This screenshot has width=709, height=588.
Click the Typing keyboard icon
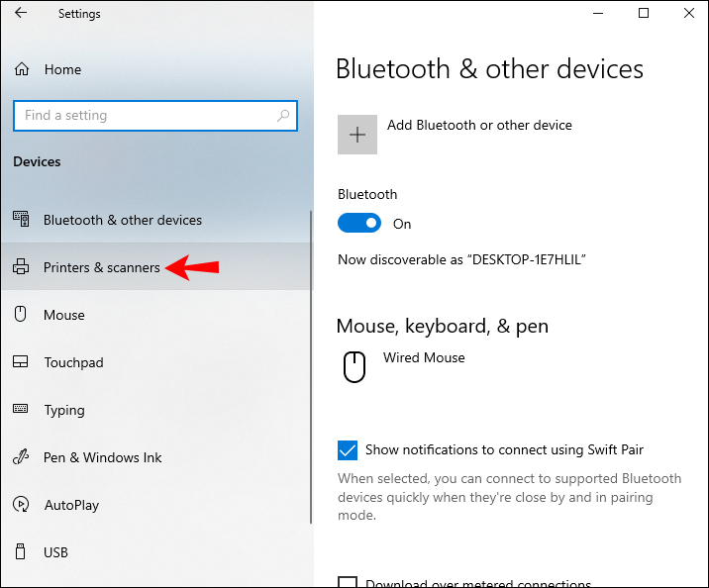click(x=21, y=410)
